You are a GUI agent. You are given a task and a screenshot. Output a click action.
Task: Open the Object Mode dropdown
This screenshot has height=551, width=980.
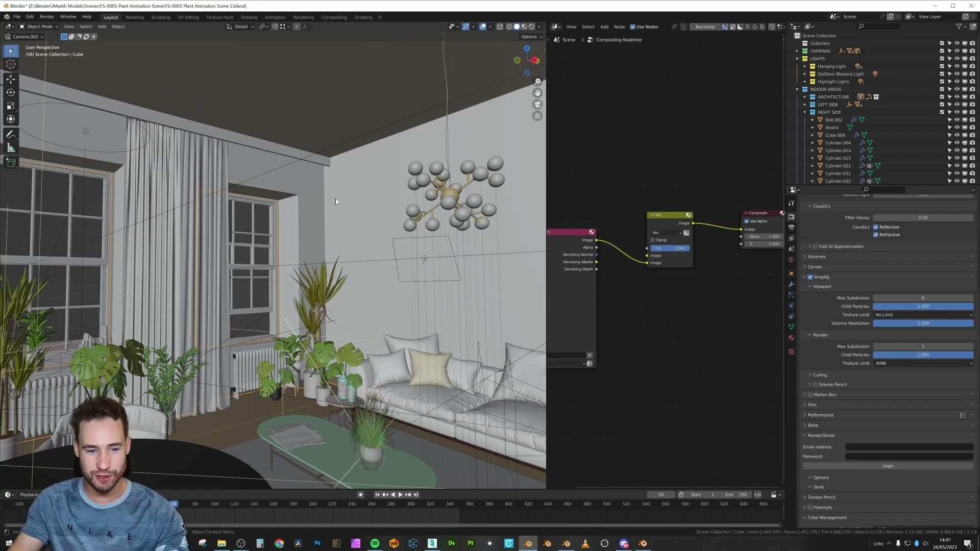click(39, 27)
